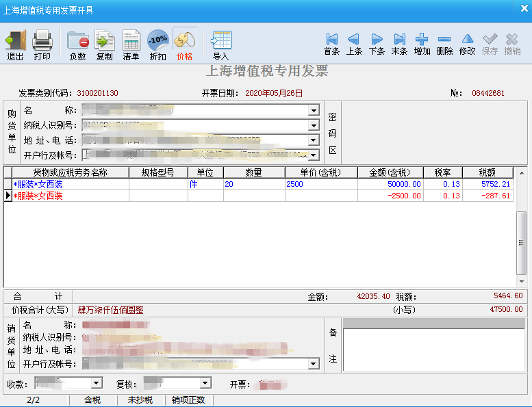Click the invoice code 3100201130
Image resolution: width=532 pixels, height=407 pixels.
click(97, 93)
